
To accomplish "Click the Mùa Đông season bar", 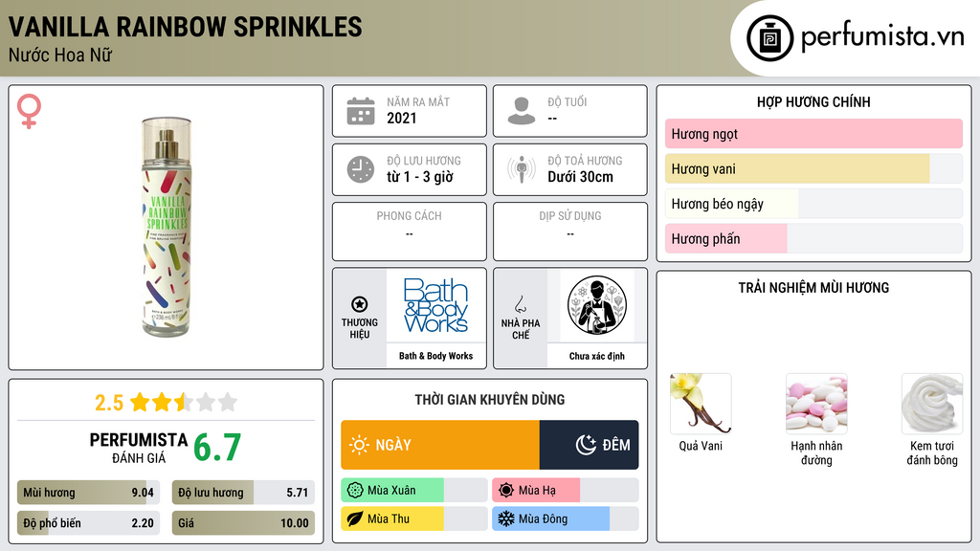I will (565, 518).
